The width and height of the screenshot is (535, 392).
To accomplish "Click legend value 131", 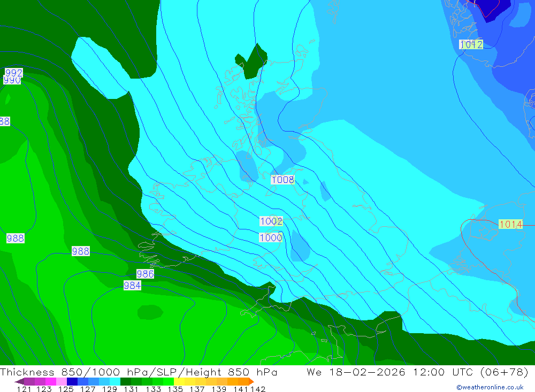I will tap(131, 389).
